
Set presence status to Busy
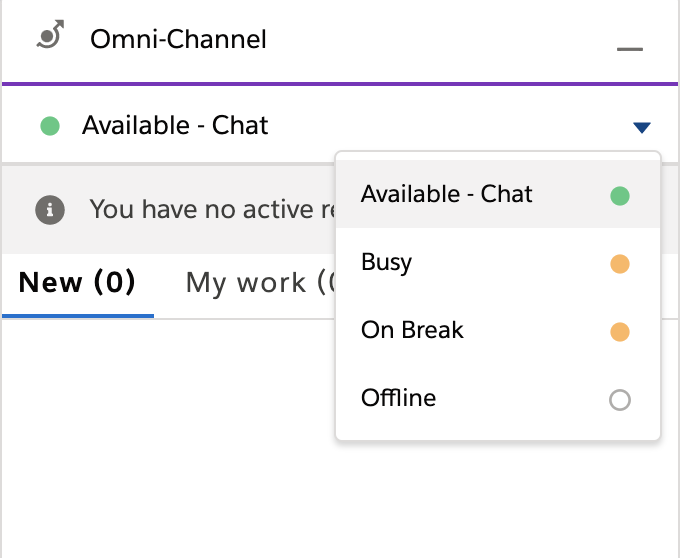[498, 262]
